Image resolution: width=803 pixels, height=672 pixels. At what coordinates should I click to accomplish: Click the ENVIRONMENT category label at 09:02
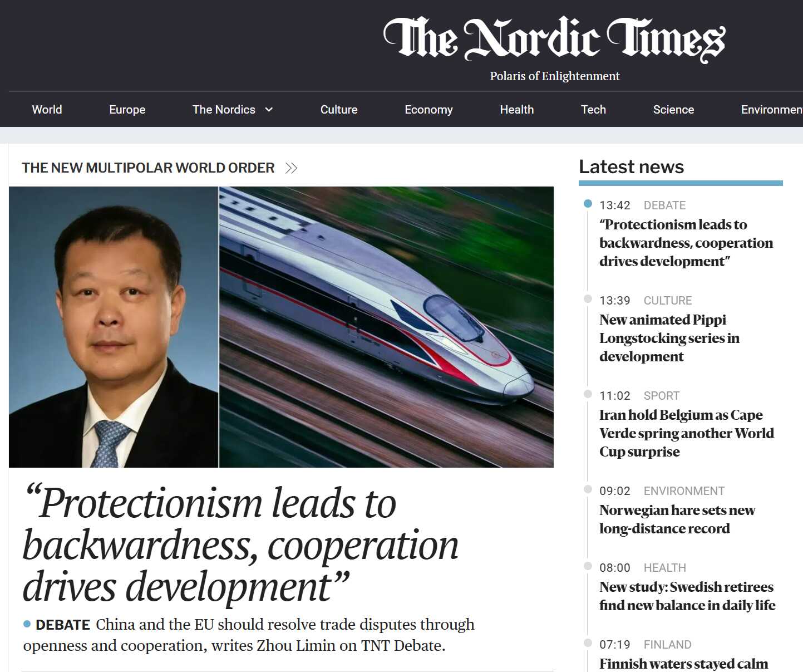pos(684,491)
